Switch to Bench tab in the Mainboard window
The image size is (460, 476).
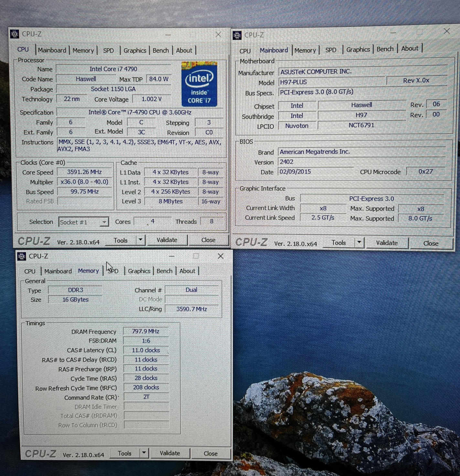click(x=385, y=49)
